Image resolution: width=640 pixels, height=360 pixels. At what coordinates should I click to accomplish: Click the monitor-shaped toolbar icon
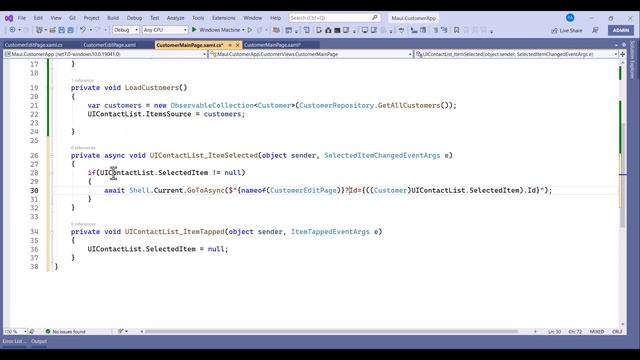click(364, 30)
